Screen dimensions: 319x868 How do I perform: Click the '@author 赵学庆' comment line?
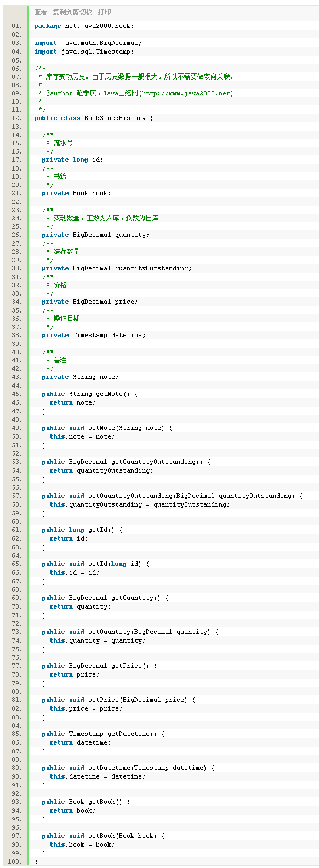(136, 93)
